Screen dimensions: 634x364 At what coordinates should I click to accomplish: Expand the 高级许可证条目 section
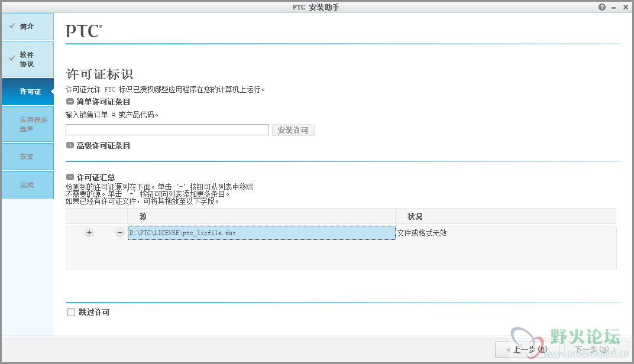click(x=70, y=145)
